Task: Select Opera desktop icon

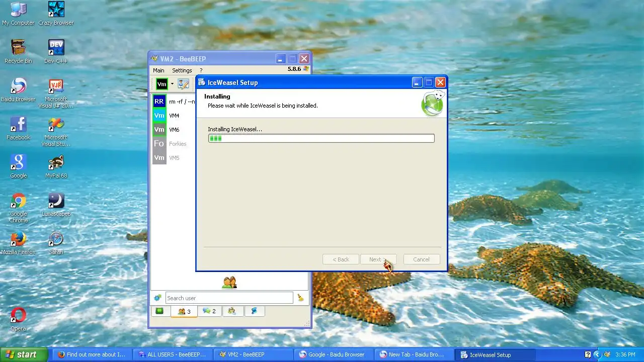Action: click(x=18, y=319)
